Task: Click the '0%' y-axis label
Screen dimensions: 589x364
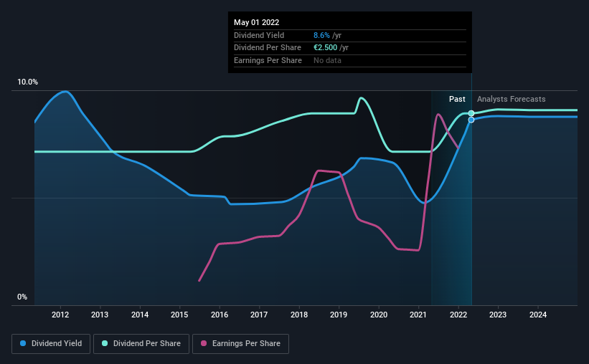Action: click(x=22, y=297)
